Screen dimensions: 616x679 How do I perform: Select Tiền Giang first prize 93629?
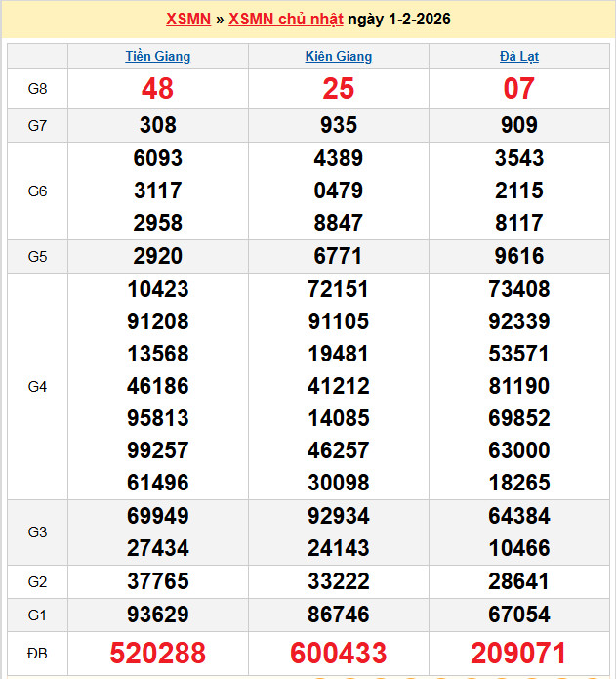pos(158,615)
